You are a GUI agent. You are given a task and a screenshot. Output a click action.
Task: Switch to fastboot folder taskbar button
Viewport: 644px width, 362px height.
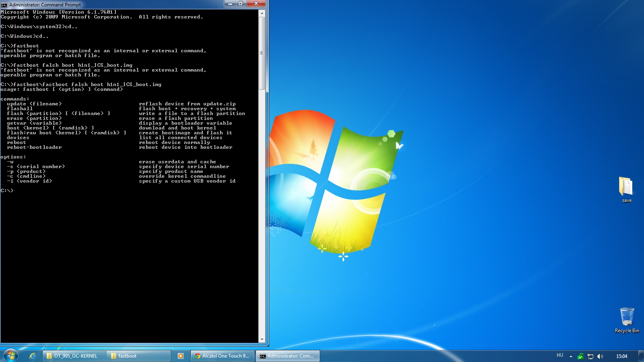tap(139, 356)
